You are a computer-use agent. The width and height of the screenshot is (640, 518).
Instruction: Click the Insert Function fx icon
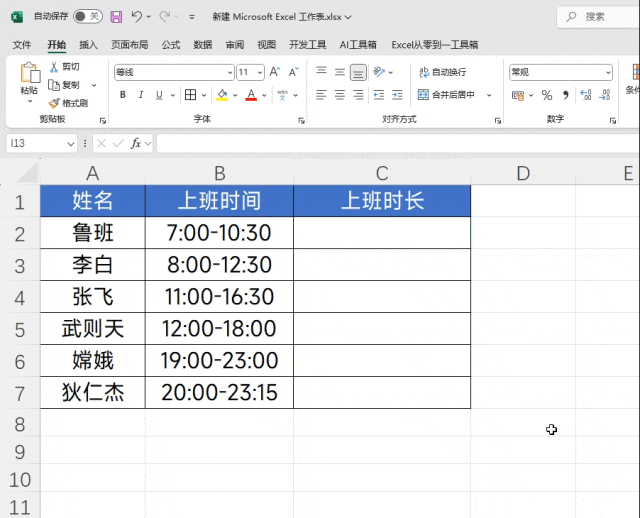[x=136, y=143]
